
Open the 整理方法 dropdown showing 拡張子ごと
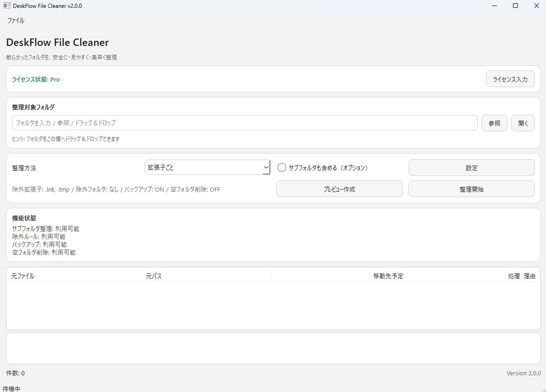pos(207,167)
